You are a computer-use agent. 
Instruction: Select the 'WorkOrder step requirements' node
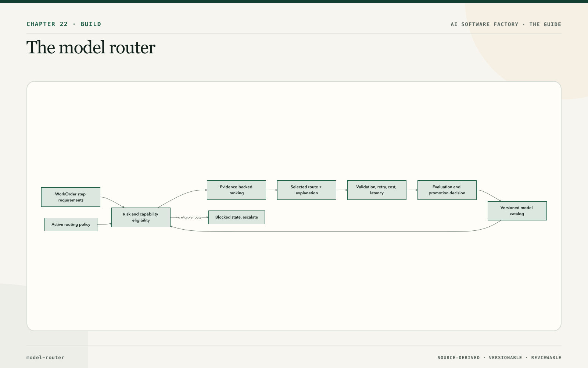pos(71,197)
